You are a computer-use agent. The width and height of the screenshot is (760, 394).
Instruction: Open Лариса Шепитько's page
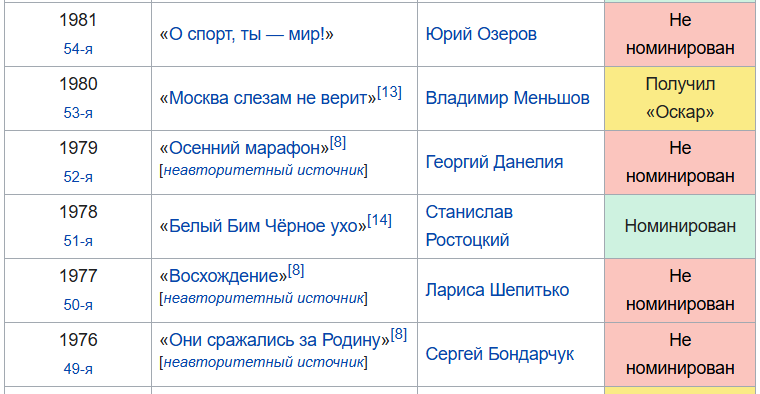[497, 290]
